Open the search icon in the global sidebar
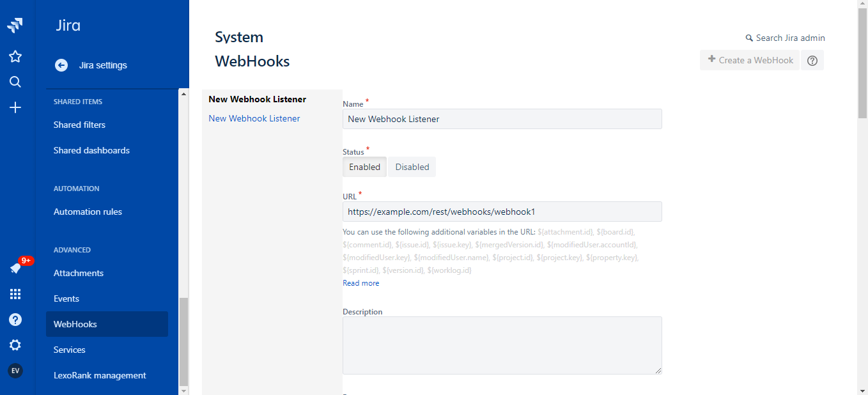Screen dimensions: 868x395 (x=15, y=82)
